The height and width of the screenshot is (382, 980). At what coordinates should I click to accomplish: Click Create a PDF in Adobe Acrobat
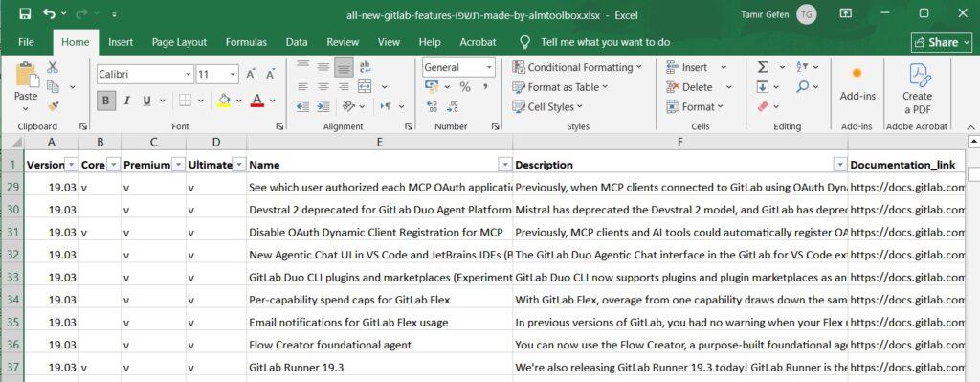[918, 89]
